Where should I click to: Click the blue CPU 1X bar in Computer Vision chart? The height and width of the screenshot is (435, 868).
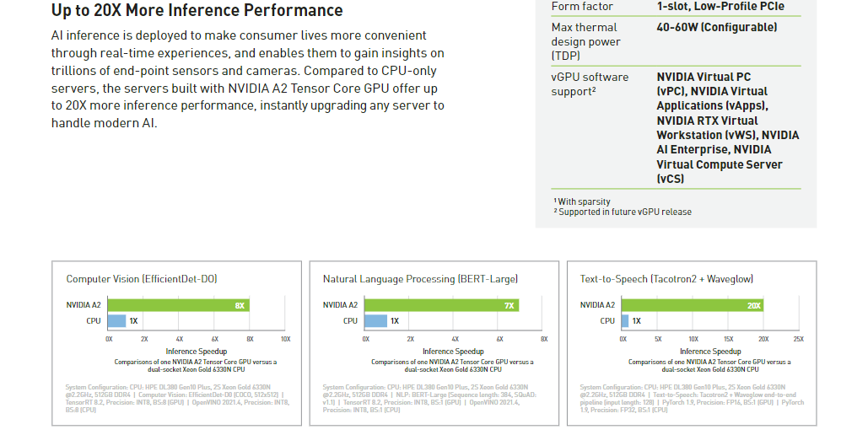point(116,321)
